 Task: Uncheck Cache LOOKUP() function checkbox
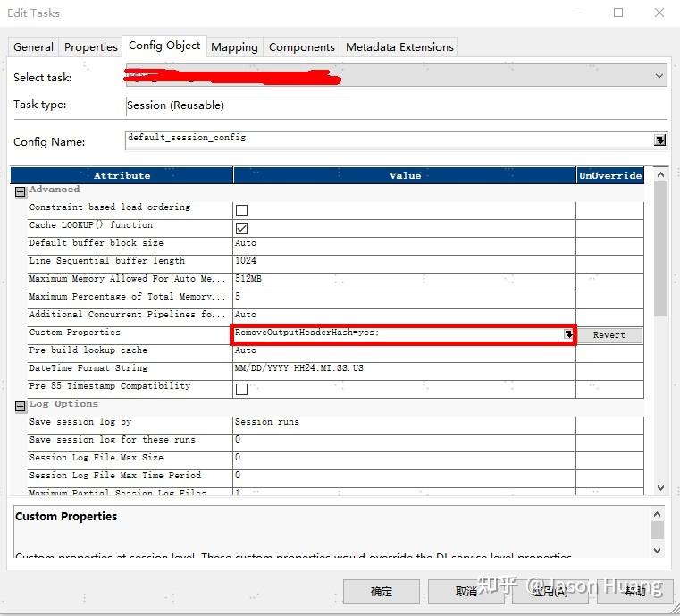pos(241,228)
